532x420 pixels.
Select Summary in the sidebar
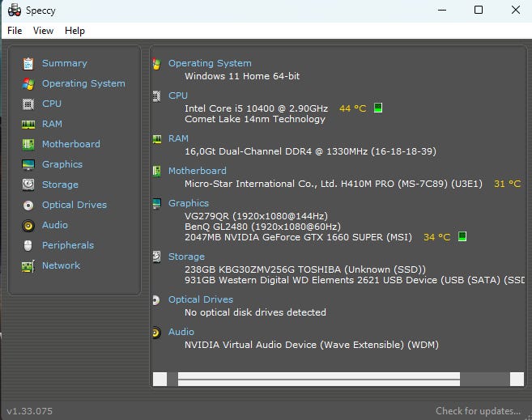[x=65, y=63]
